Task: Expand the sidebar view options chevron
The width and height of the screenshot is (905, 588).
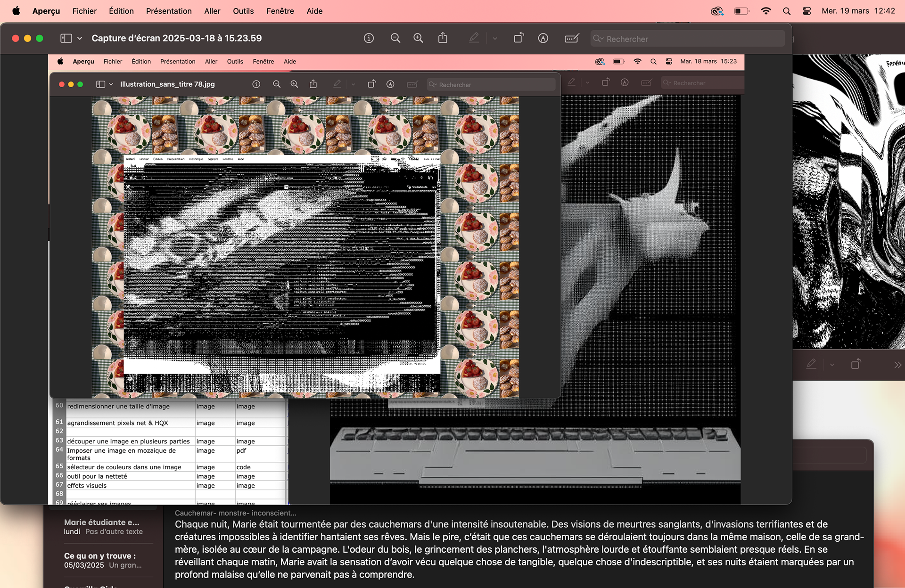Action: [80, 38]
